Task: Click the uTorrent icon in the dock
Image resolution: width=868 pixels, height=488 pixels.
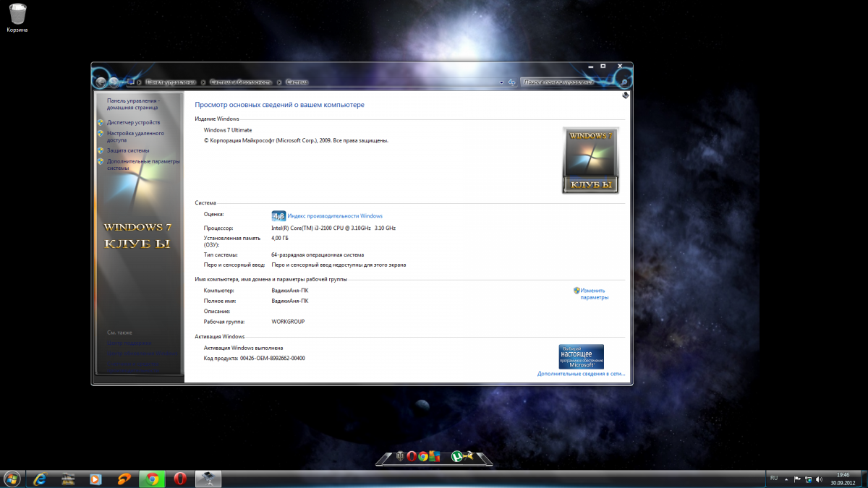Action: coord(457,456)
